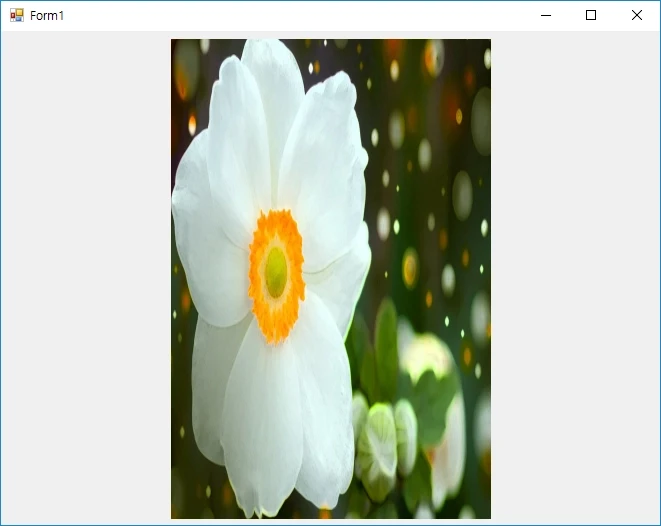Click the Form1 window title text
The height and width of the screenshot is (526, 661).
click(x=47, y=16)
